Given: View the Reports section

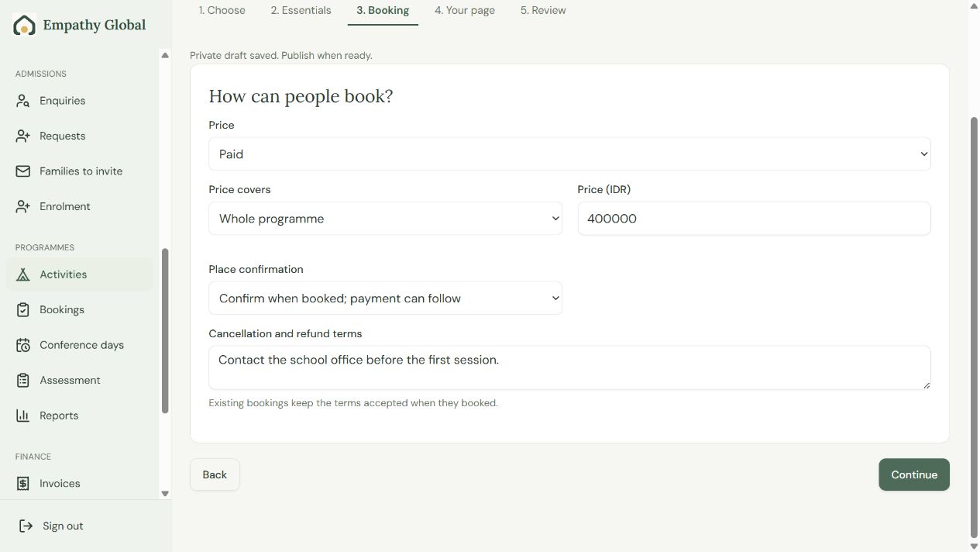Looking at the screenshot, I should coord(80,416).
